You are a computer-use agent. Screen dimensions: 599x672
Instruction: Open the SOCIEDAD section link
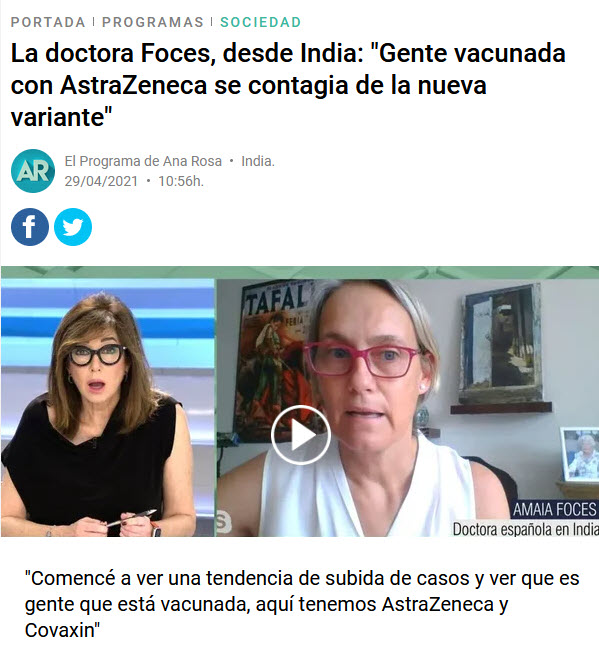pos(261,22)
